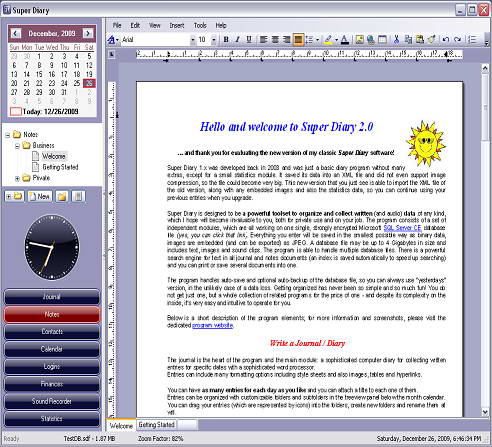The image size is (492, 447).
Task: Go to next month in the calendar
Action: pos(88,33)
